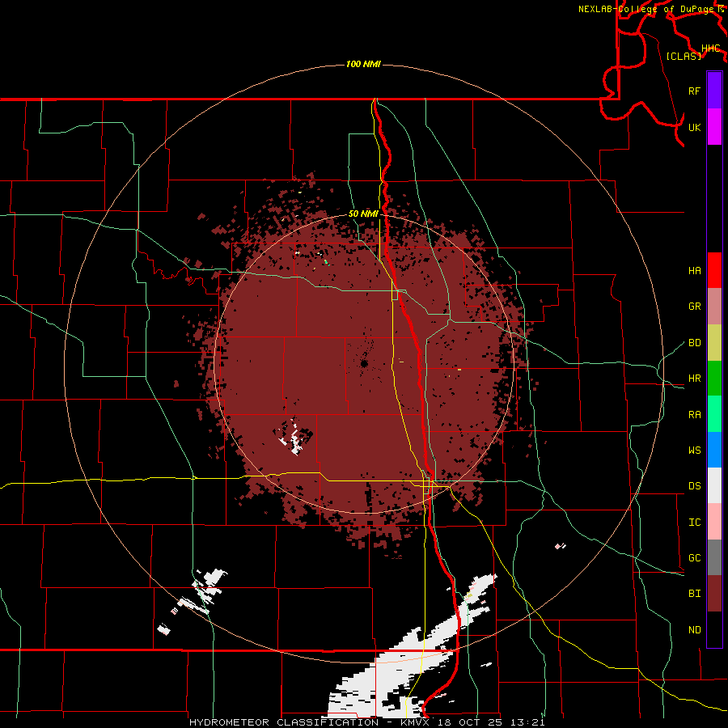Click the black radar site dot at center
Image resolution: width=728 pixels, height=728 pixels.
click(x=364, y=363)
